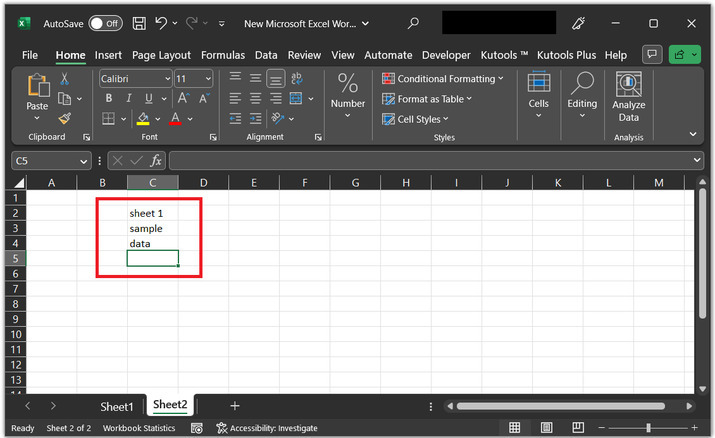This screenshot has height=438, width=715.
Task: Click the Cut scissors icon
Action: [65, 79]
